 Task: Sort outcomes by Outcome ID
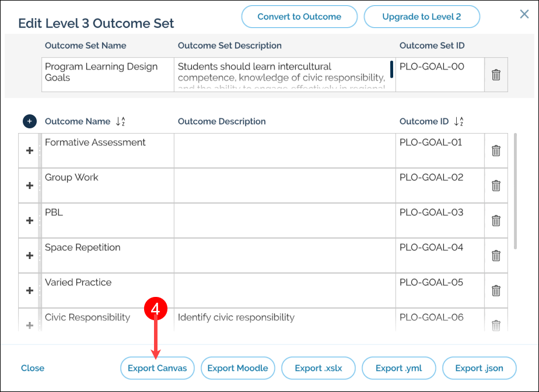[459, 122]
